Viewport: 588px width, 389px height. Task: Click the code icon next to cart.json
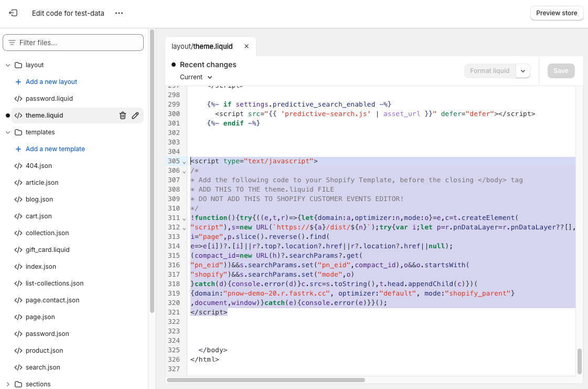(18, 216)
